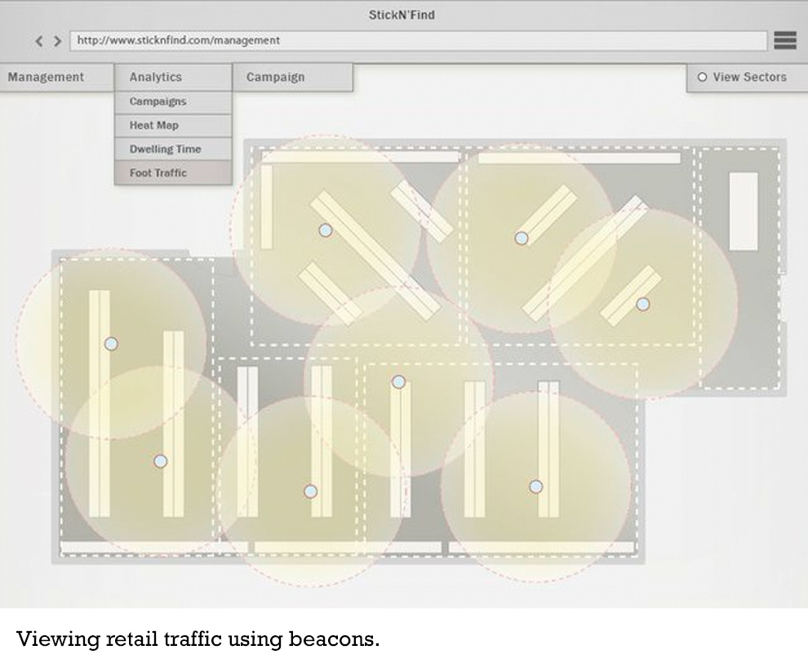808x672 pixels.
Task: Click center beacon atop the vertical shelf
Action: pyautogui.click(x=398, y=381)
